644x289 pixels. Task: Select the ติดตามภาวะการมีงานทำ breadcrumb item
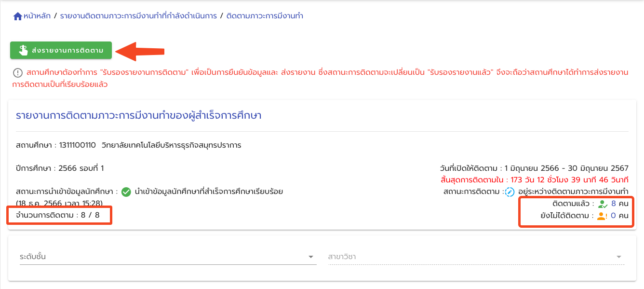point(265,16)
